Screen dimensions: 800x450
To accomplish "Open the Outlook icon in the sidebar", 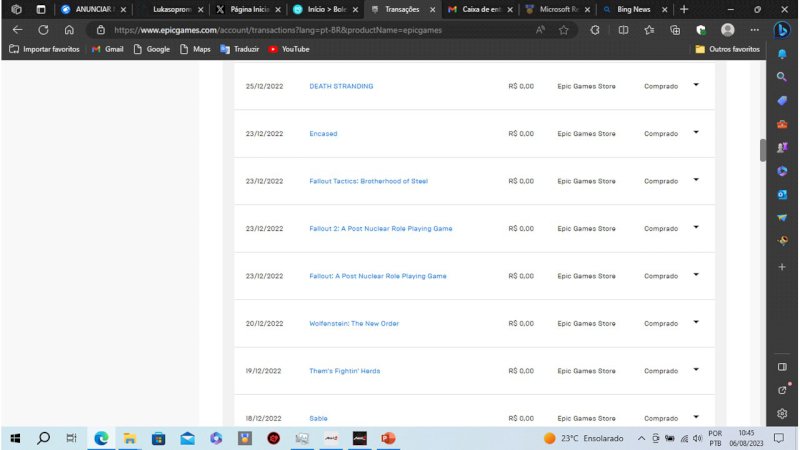I will [x=782, y=193].
